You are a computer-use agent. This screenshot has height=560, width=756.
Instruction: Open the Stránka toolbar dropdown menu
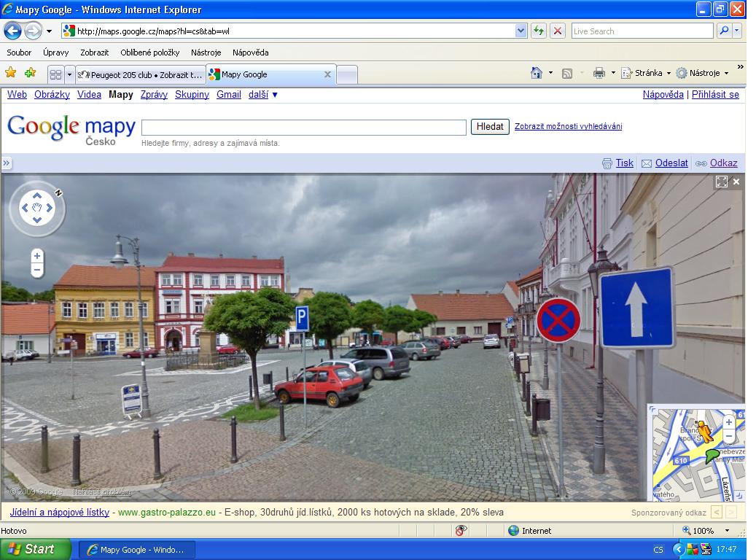[648, 73]
